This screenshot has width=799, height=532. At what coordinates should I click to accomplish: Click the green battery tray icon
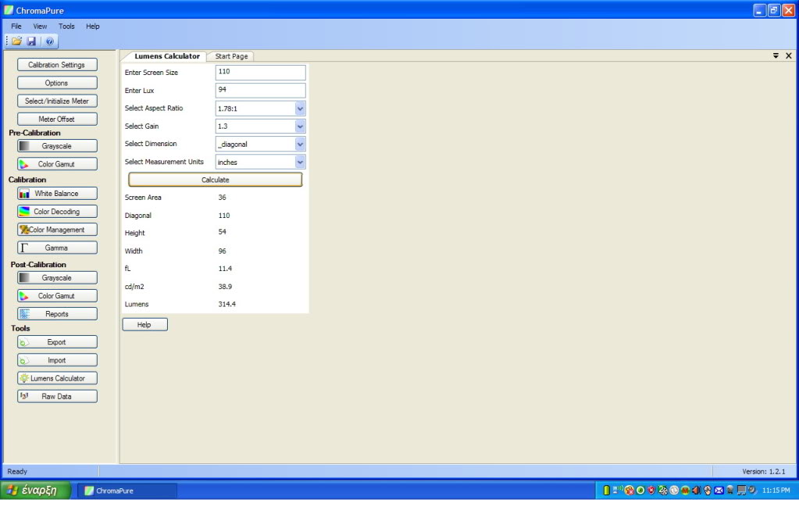[x=606, y=491]
